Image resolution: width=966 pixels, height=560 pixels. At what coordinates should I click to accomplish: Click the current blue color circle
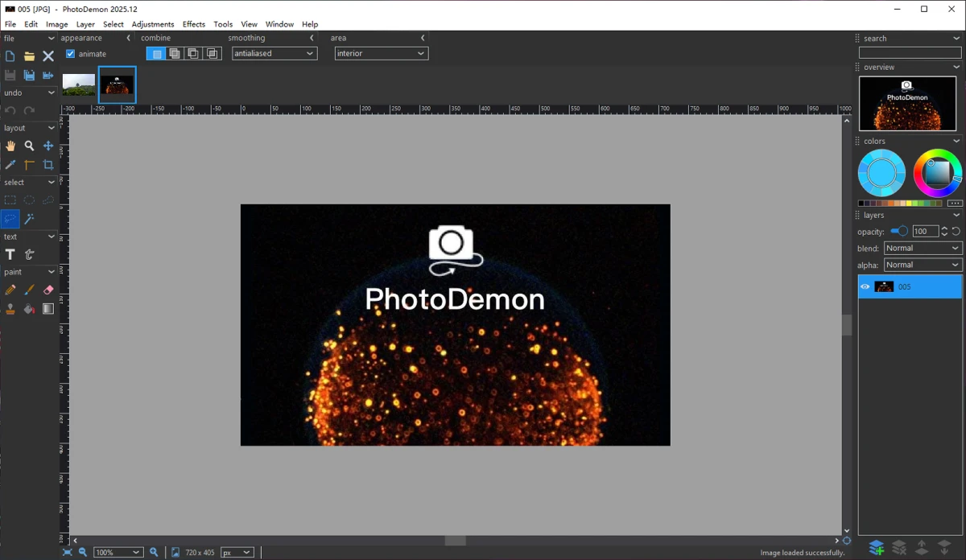point(881,172)
